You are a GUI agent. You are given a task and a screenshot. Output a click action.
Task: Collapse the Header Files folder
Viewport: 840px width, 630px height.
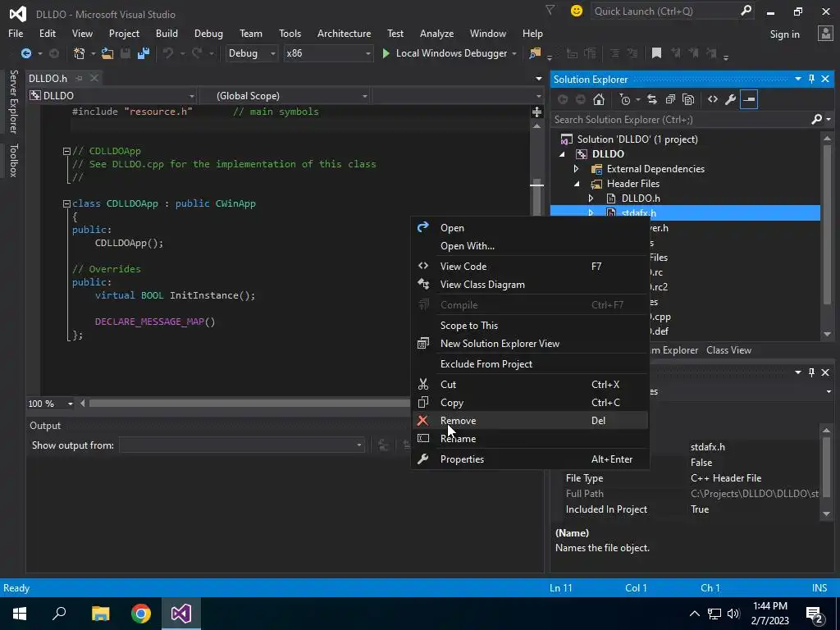(577, 184)
